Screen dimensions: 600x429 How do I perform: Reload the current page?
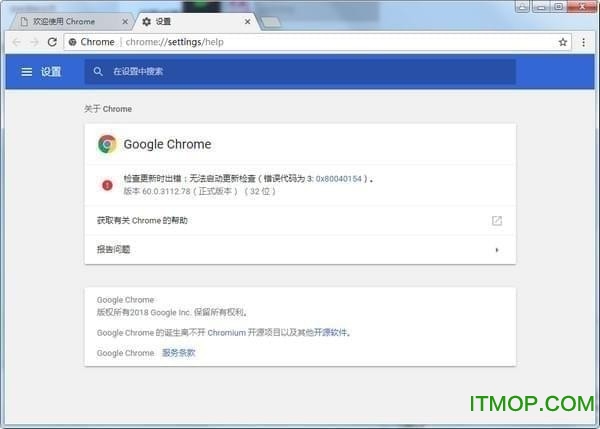[52, 42]
